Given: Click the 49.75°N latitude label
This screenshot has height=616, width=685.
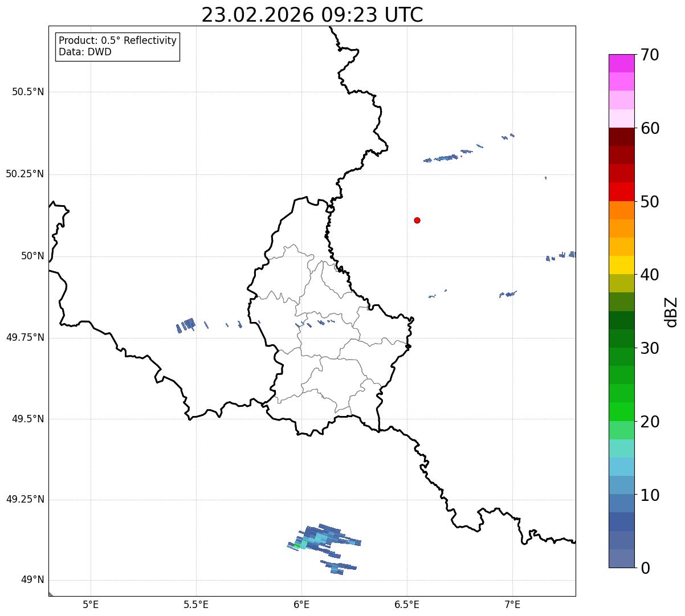Looking at the screenshot, I should pyautogui.click(x=25, y=337).
